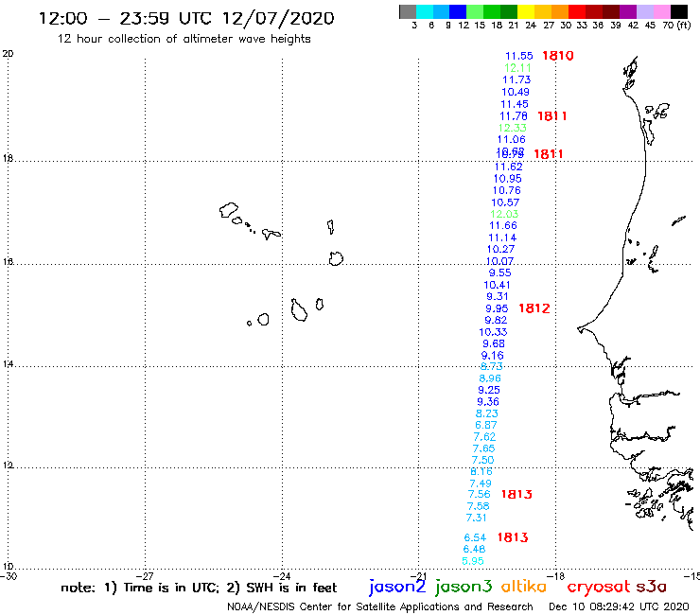This screenshot has width=700, height=615.
Task: Select the orange legend color swatch
Action: coord(560,12)
